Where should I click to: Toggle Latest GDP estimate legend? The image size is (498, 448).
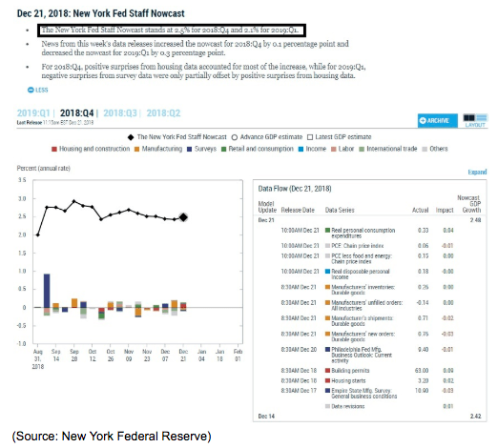[x=340, y=137]
